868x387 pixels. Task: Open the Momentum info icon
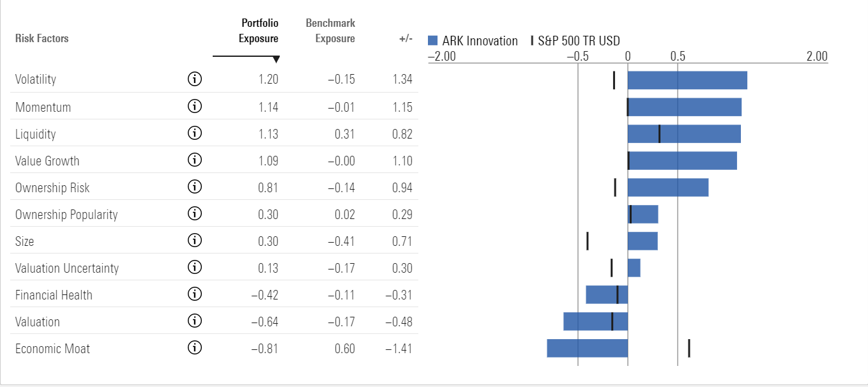point(195,107)
